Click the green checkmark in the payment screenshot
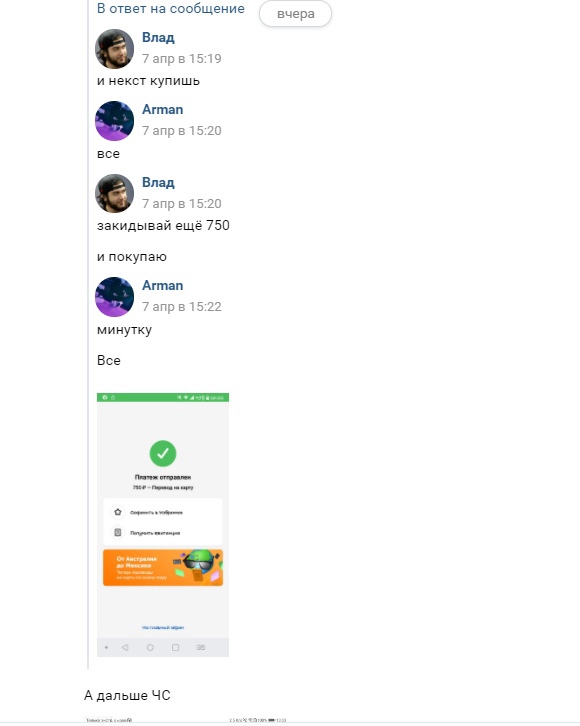This screenshot has width=580, height=726. point(163,453)
